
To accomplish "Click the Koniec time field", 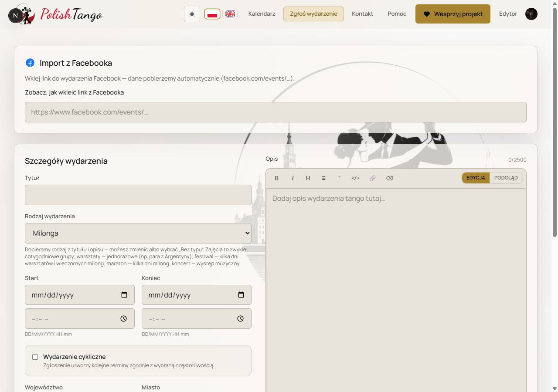I will click(197, 319).
